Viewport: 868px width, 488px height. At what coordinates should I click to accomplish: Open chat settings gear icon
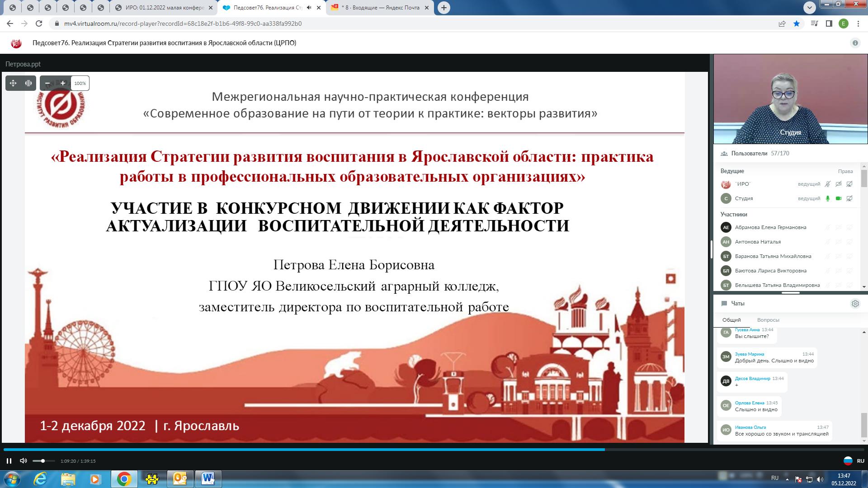click(x=855, y=304)
